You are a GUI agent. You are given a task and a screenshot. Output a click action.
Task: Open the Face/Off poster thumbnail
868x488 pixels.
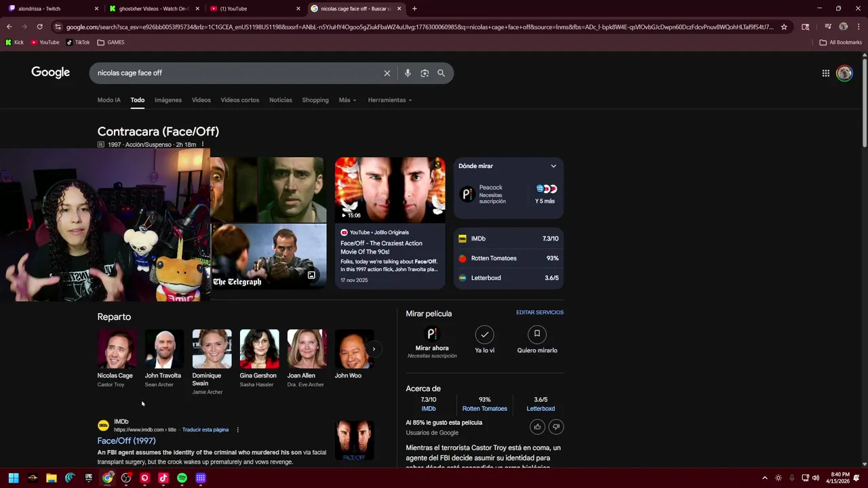point(354,441)
